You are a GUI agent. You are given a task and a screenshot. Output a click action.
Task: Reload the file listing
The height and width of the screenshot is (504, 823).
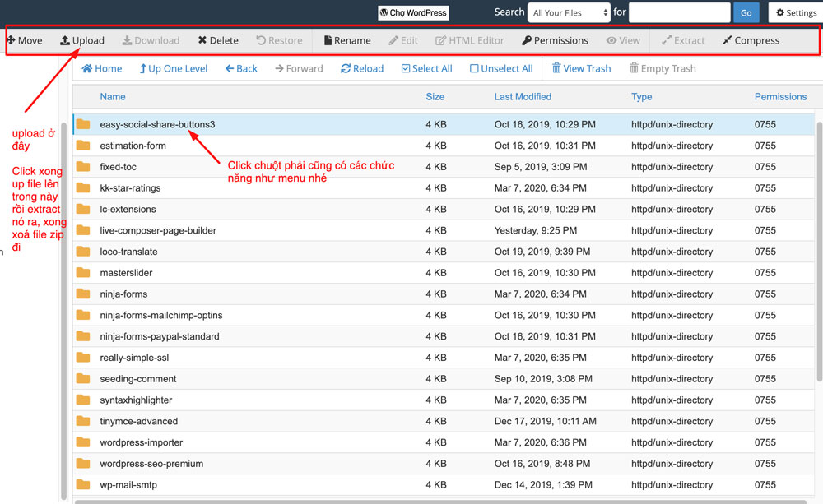point(362,69)
